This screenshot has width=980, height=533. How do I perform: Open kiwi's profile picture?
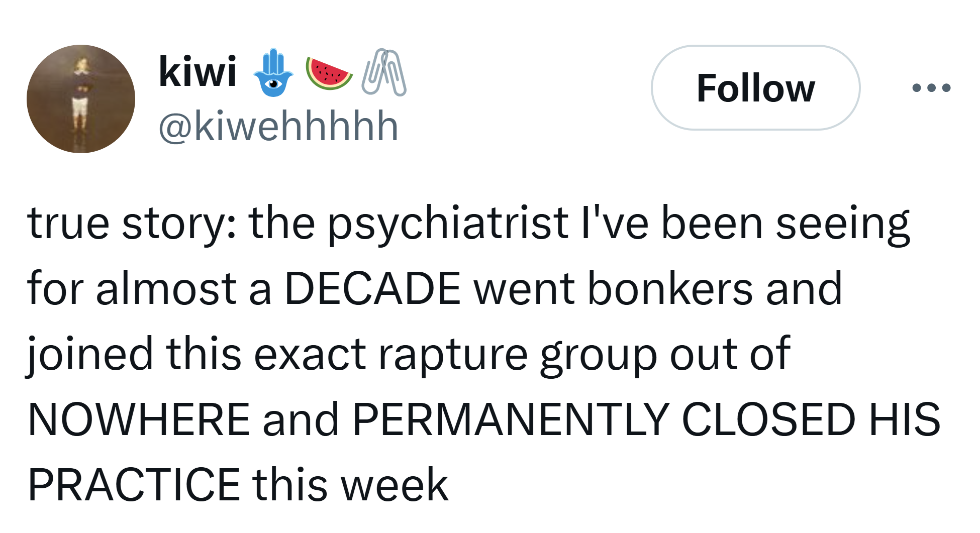pos(81,99)
